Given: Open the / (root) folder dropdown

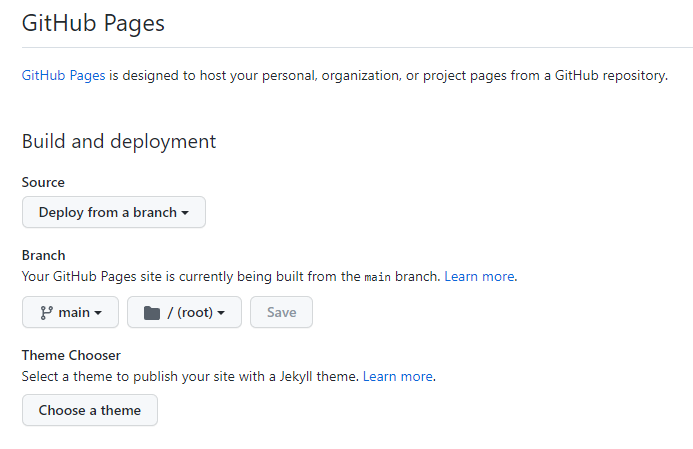Looking at the screenshot, I should [184, 312].
